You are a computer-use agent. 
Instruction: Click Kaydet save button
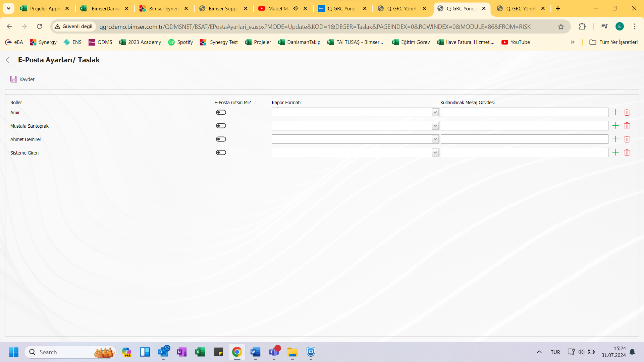point(22,79)
